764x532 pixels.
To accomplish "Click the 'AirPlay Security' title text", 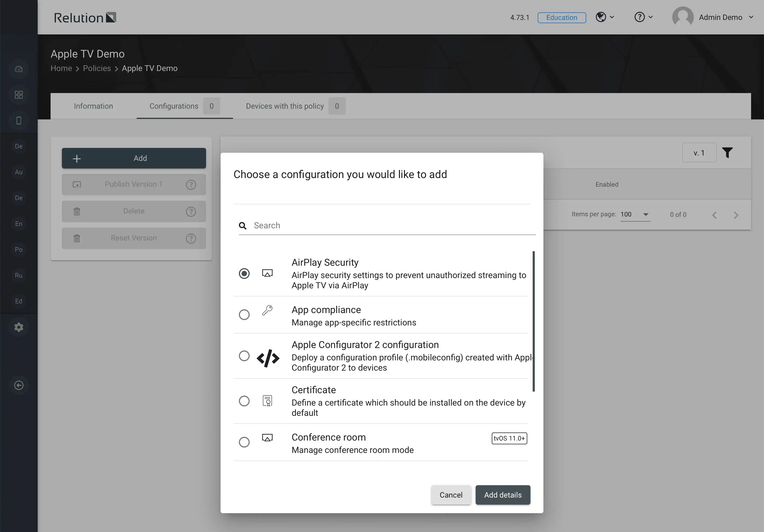I will tap(325, 263).
